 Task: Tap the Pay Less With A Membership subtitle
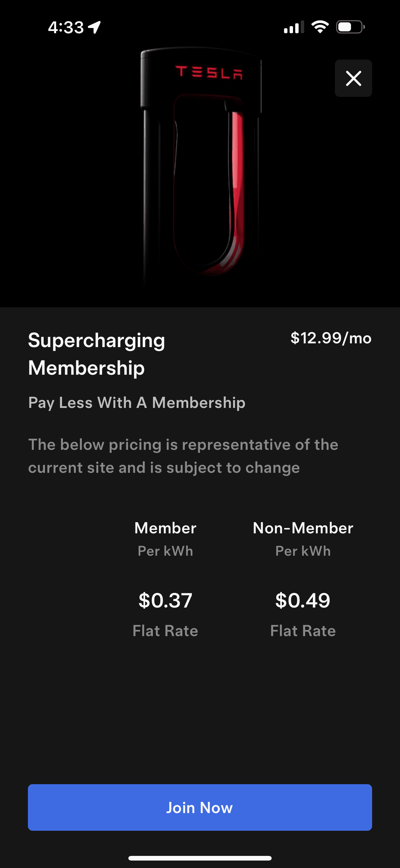tap(137, 403)
